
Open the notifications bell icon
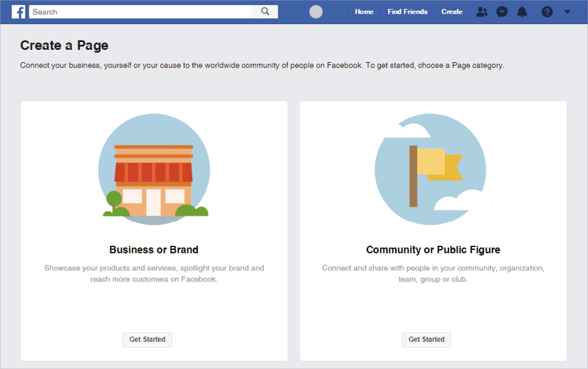coord(522,12)
